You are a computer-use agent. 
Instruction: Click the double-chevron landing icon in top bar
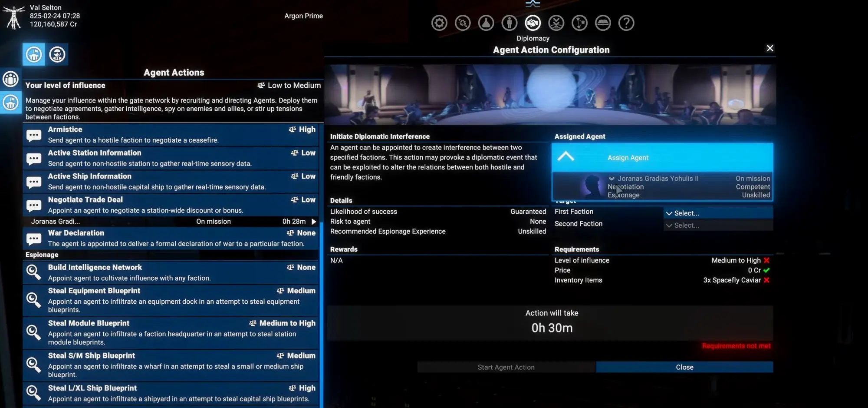(556, 23)
